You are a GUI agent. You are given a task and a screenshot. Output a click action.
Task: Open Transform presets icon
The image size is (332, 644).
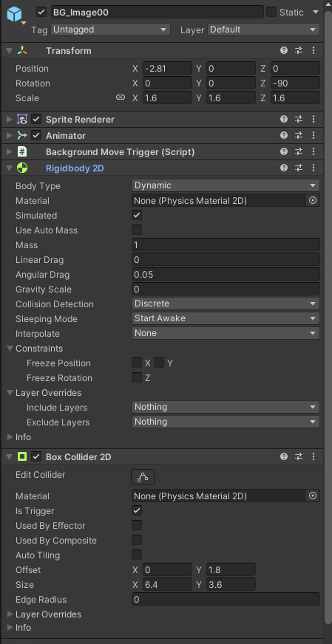299,50
